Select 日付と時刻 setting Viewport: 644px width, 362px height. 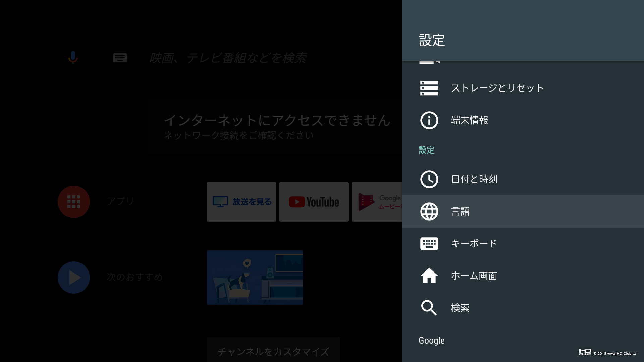tap(523, 179)
